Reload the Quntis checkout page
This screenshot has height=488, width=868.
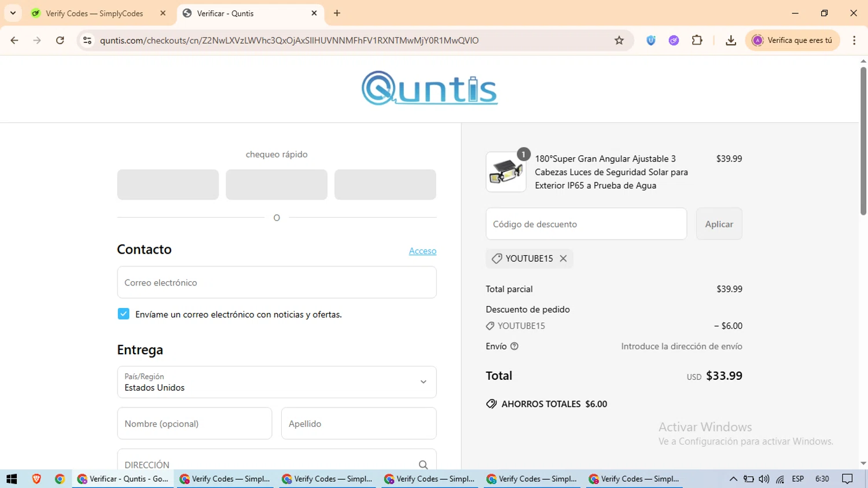tap(60, 41)
